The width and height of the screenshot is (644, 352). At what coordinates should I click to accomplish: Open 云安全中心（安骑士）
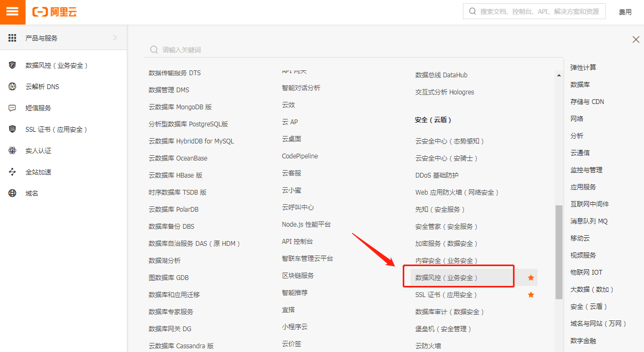pos(447,158)
